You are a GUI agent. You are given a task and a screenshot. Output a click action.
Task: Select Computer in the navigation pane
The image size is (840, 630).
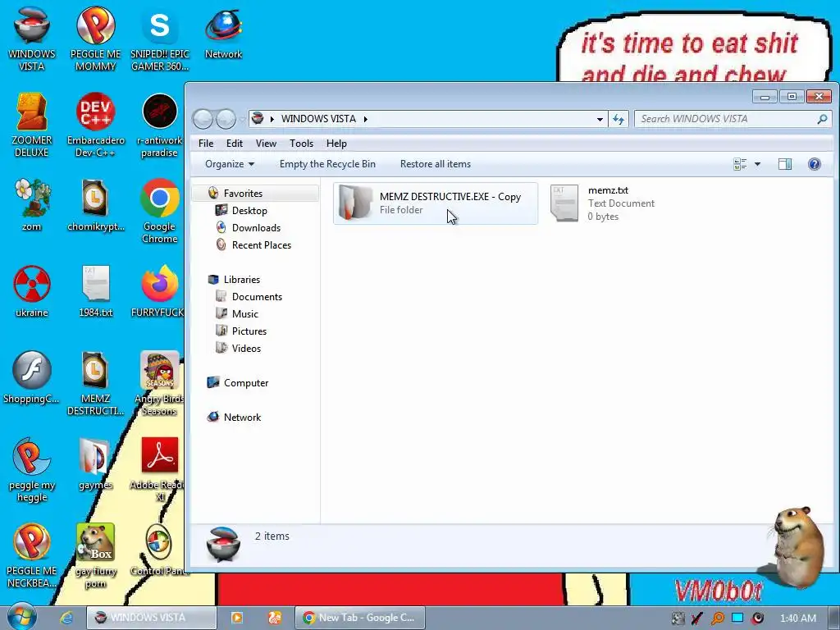pos(246,383)
